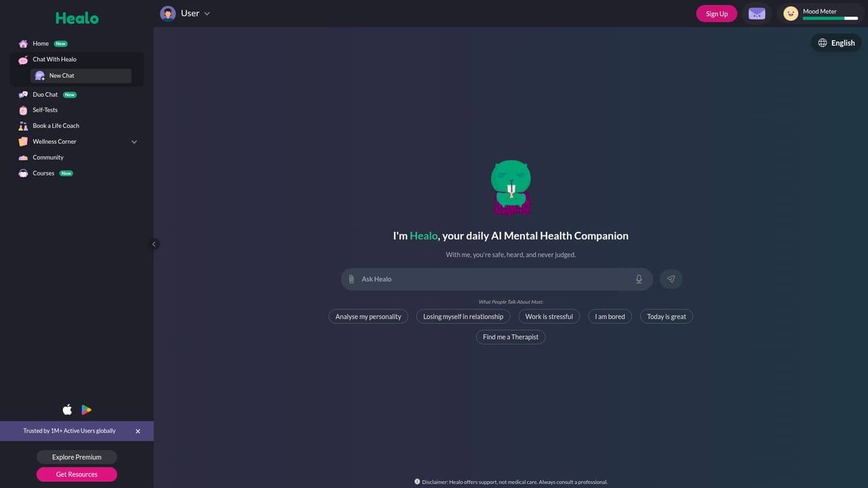The height and width of the screenshot is (488, 868).
Task: Select the Losing myself in relationship chip
Action: 463,317
